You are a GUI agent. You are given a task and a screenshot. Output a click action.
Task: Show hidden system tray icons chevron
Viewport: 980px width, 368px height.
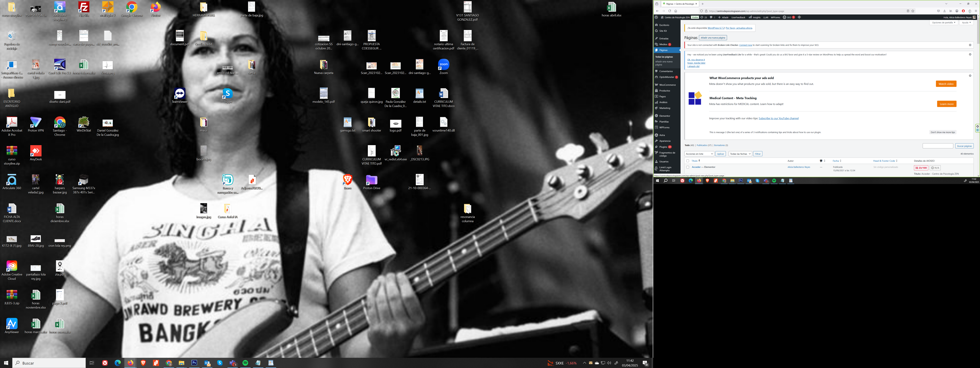coord(584,363)
